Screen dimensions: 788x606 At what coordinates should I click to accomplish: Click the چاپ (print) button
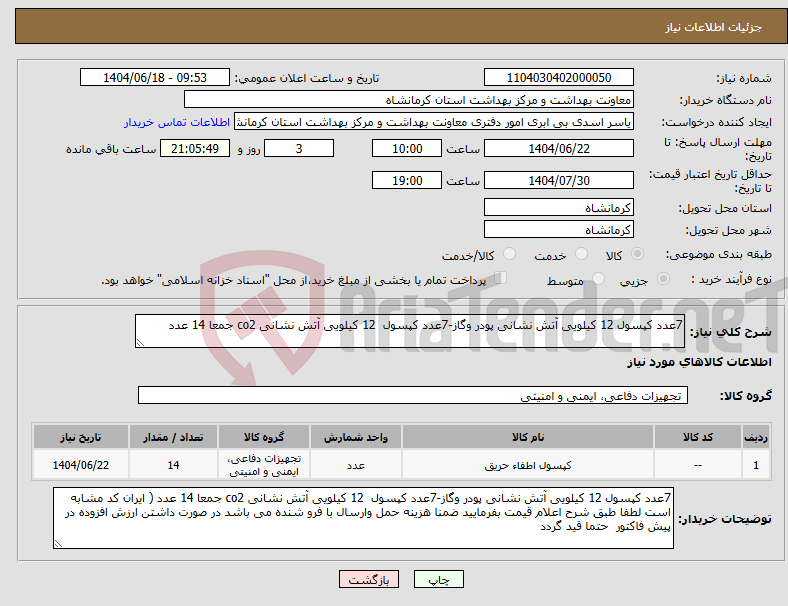click(x=438, y=579)
